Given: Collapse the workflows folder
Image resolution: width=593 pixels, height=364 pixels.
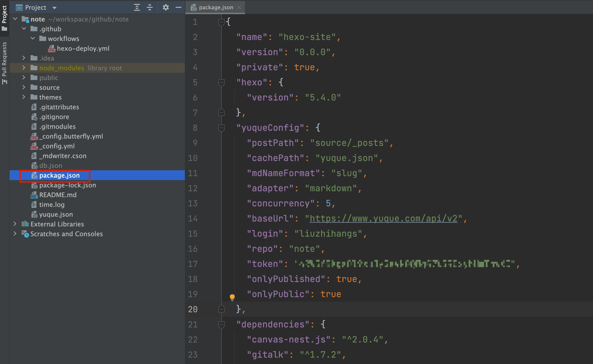Looking at the screenshot, I should click(x=33, y=39).
